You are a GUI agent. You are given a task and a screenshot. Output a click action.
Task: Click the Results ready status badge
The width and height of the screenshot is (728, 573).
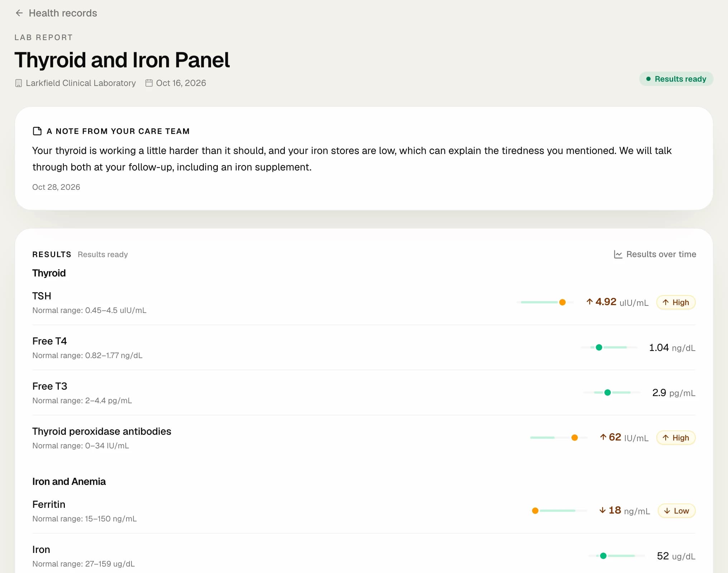point(676,79)
